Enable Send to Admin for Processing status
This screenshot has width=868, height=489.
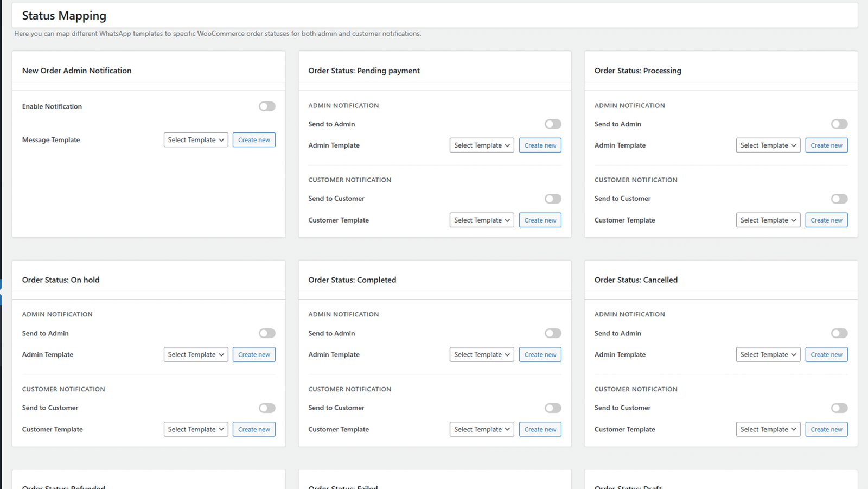point(839,124)
